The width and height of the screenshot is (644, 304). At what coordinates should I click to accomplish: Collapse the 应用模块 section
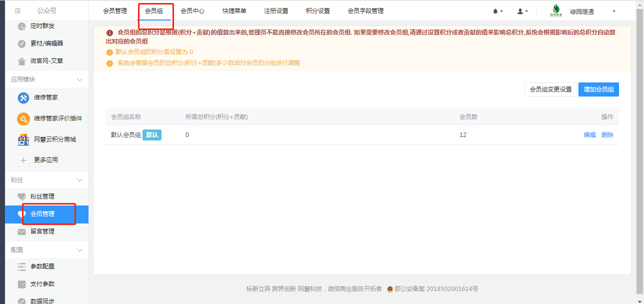pyautogui.click(x=79, y=79)
